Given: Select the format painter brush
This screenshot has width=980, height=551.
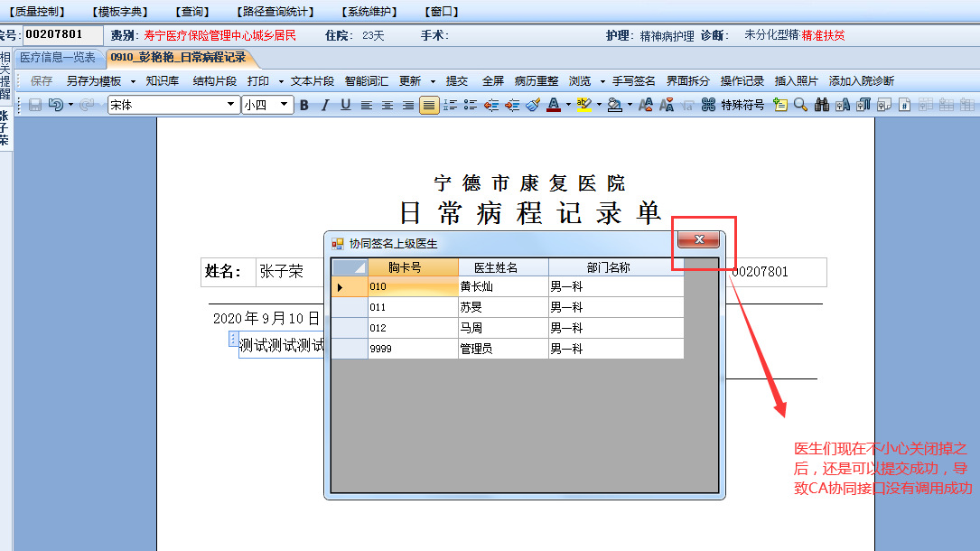Looking at the screenshot, I should point(533,105).
